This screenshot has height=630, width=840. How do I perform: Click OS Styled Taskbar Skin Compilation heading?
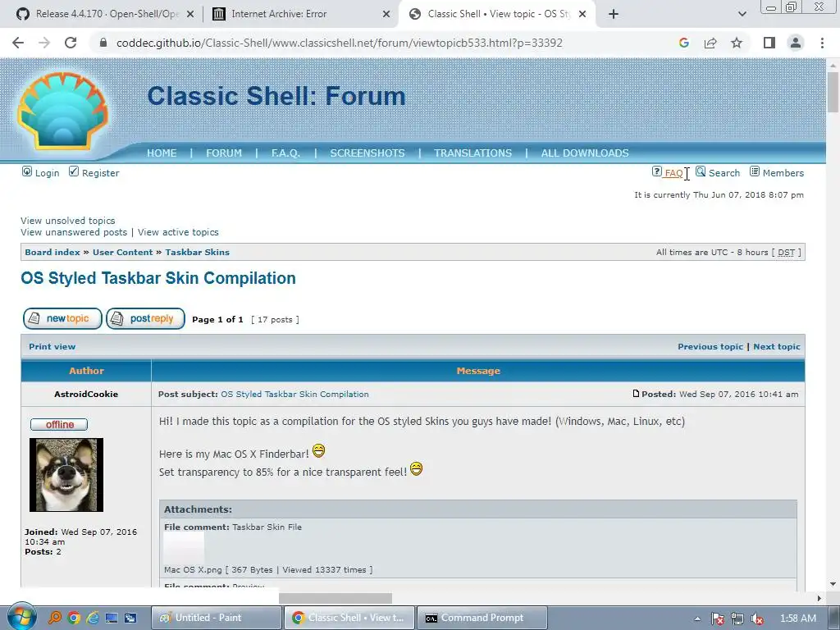(x=158, y=279)
